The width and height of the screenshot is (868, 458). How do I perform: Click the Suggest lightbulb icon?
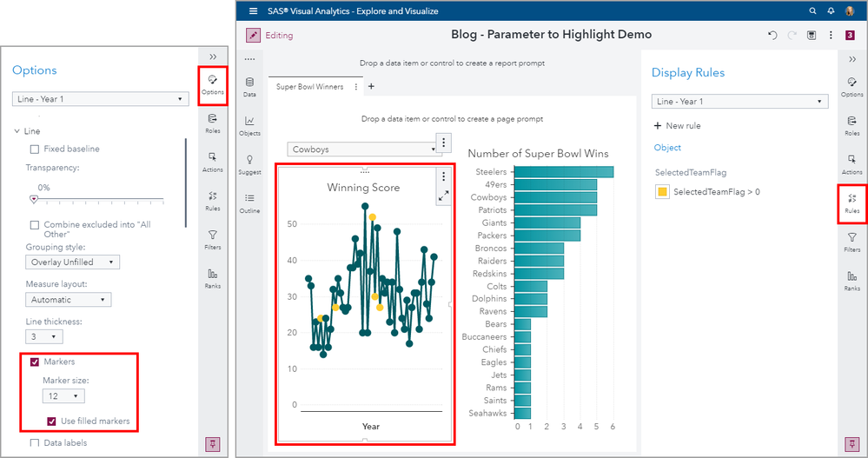pyautogui.click(x=249, y=164)
